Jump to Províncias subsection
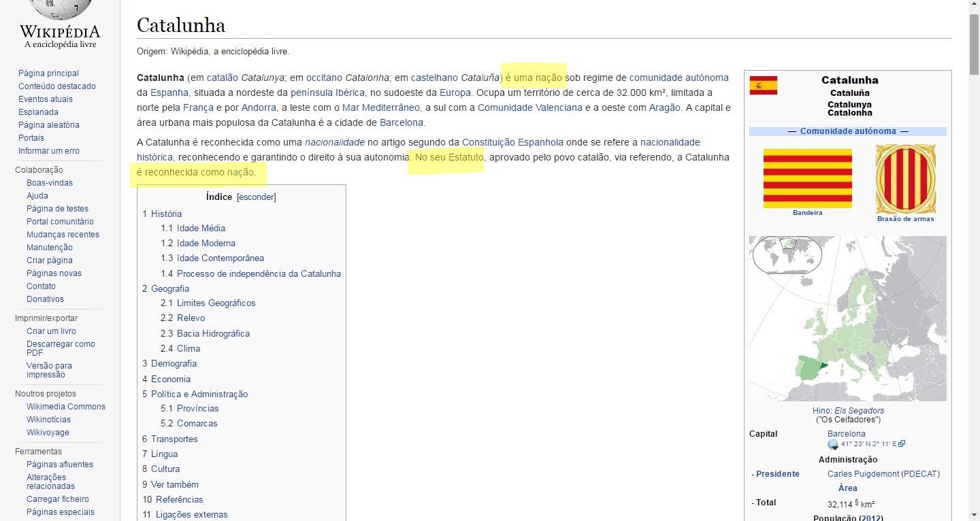 [x=198, y=408]
